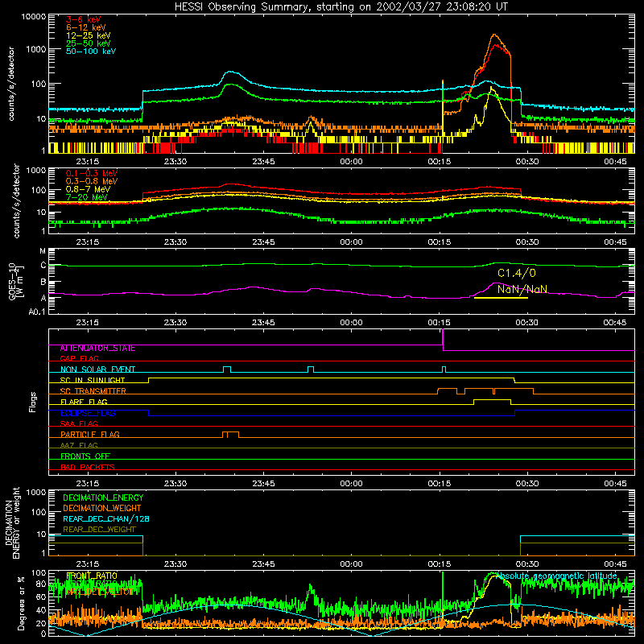Screen dimensions: 644x644
Task: Click the NaN/NaN annotation in GOES panel
Action: (522, 289)
